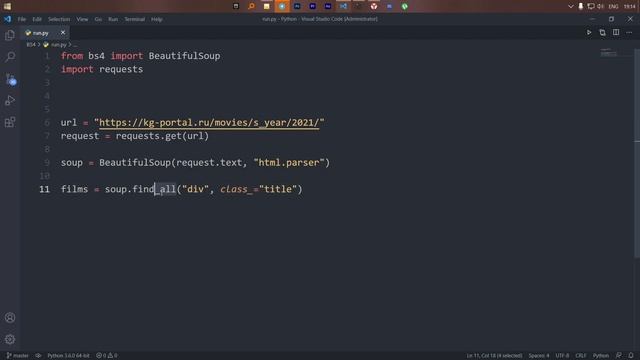Click run.py in the breadcrumbs
This screenshot has width=640, height=360.
pos(58,44)
